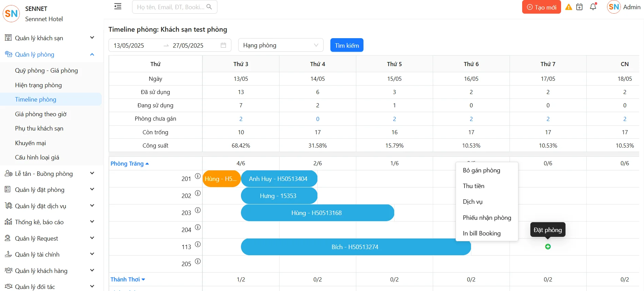Open the calendar-plus icon in the header
644x291 pixels.
click(579, 7)
